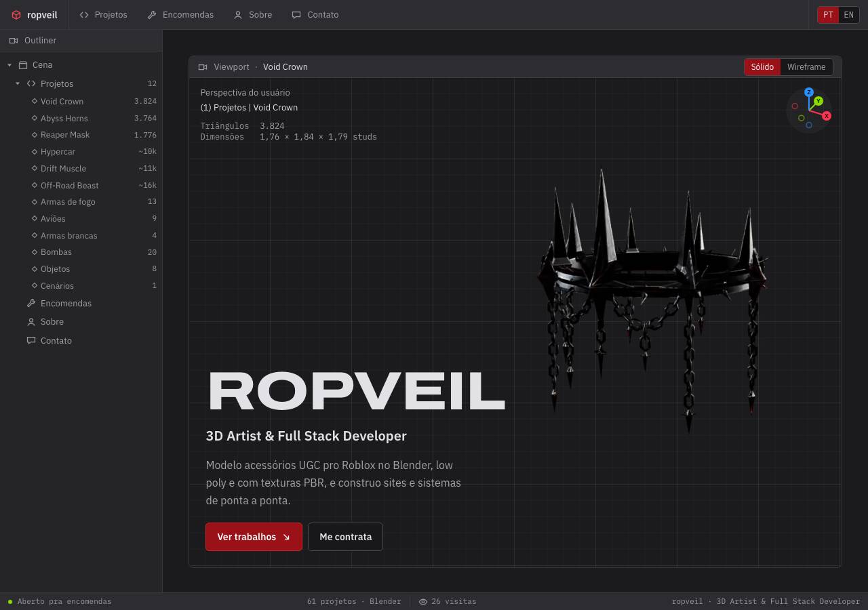
Task: Enable Wireframe shading mode
Action: (806, 67)
